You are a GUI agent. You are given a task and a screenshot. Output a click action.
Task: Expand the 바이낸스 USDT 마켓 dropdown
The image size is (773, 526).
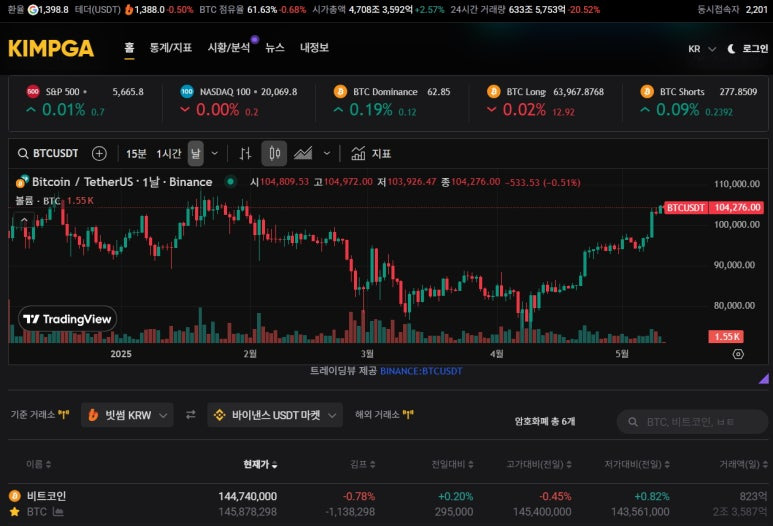pos(275,415)
